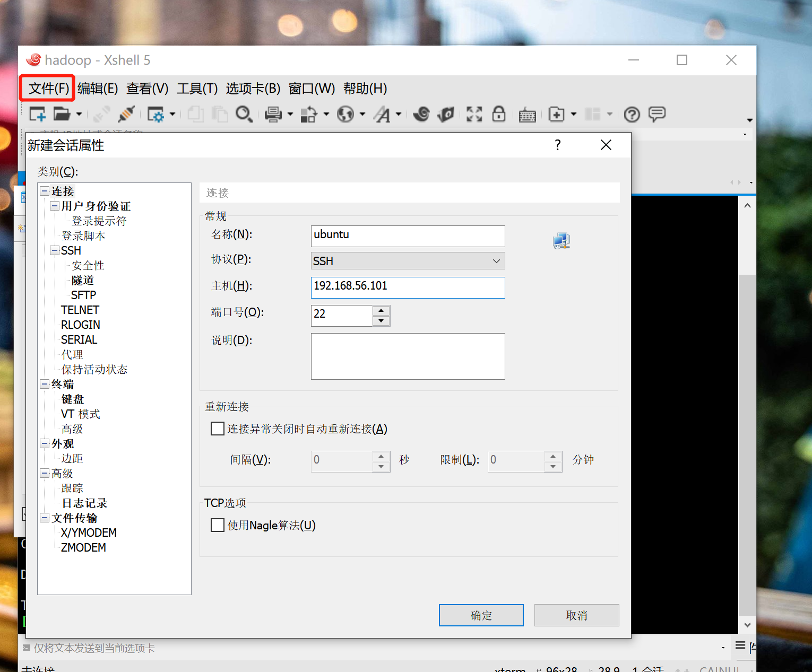Click the color scheme icon
The width and height of the screenshot is (812, 672).
point(309,114)
